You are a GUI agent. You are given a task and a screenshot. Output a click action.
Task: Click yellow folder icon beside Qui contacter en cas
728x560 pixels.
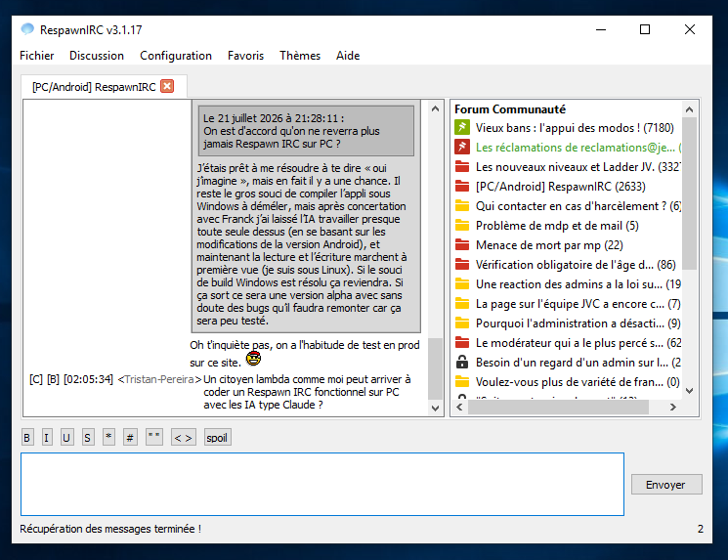coord(462,205)
